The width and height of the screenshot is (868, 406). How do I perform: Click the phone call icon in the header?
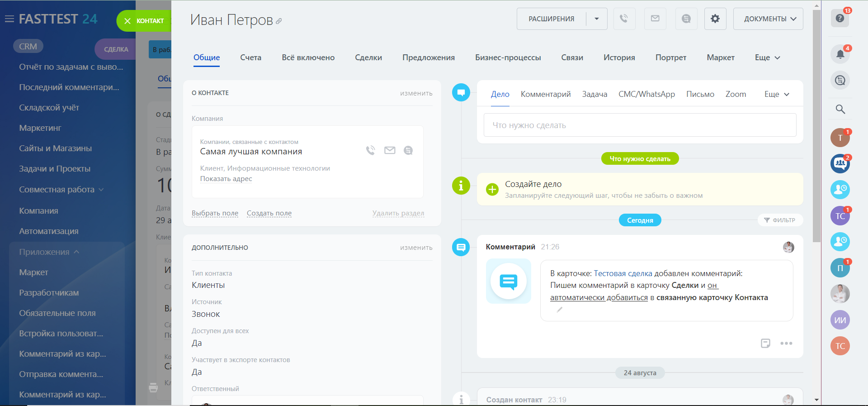624,19
